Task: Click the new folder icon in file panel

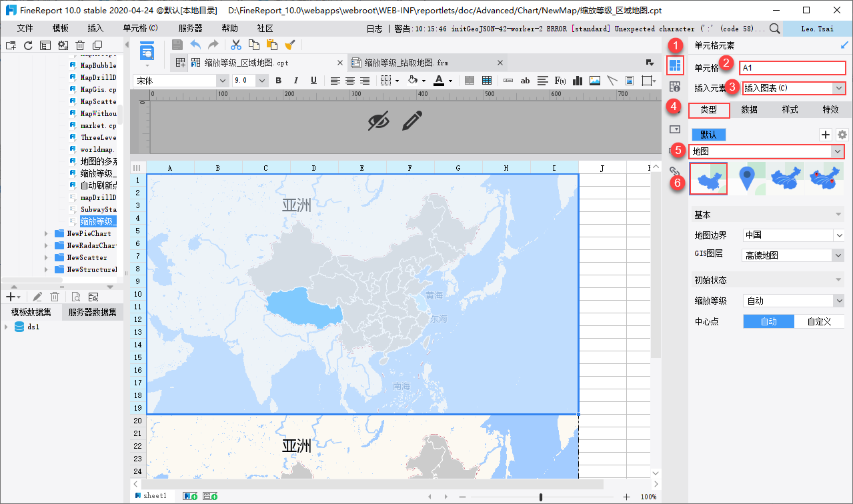Action: (11, 45)
